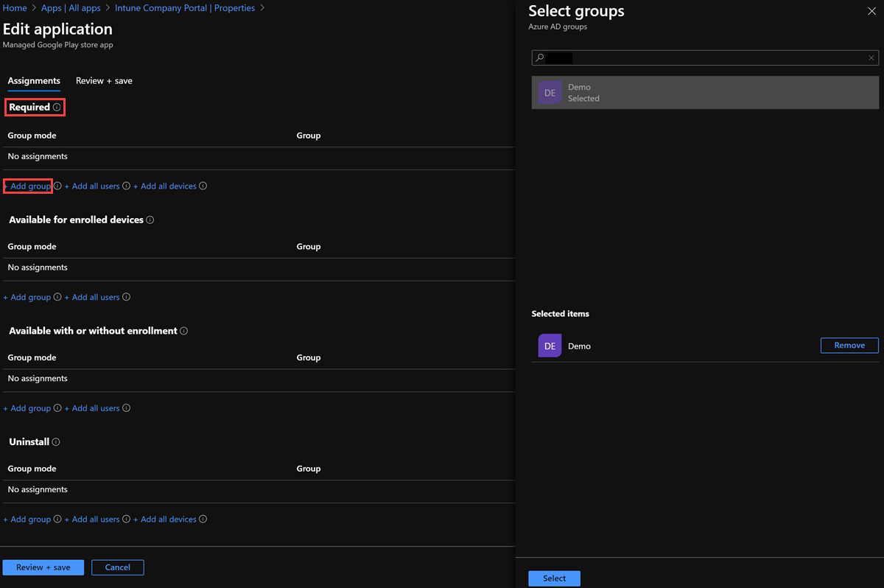
Task: Close the Select groups panel
Action: click(x=872, y=11)
